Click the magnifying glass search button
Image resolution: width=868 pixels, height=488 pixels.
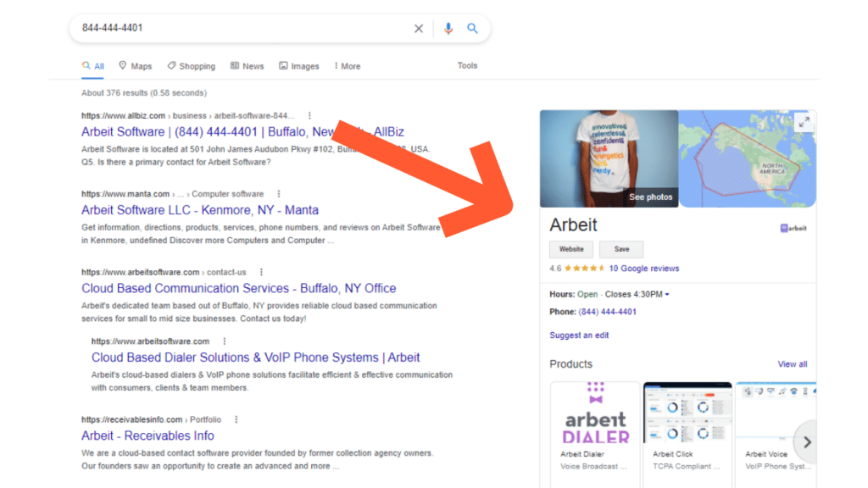tap(472, 29)
